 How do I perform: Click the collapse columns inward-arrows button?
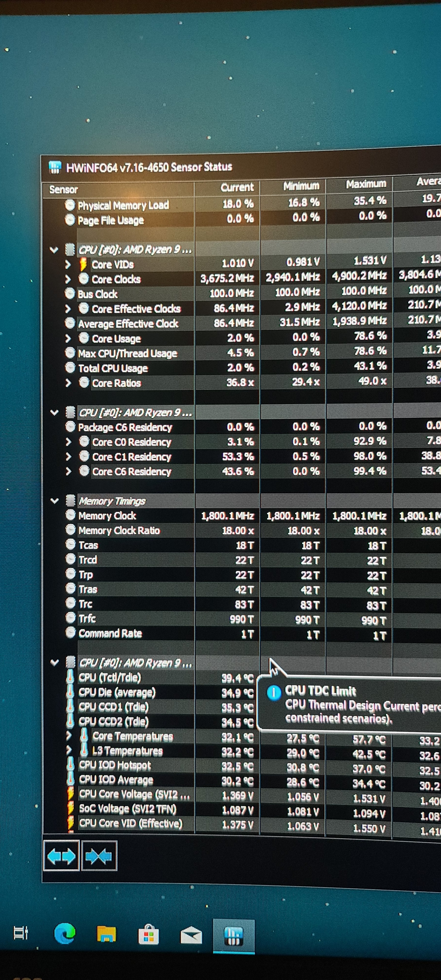(99, 856)
